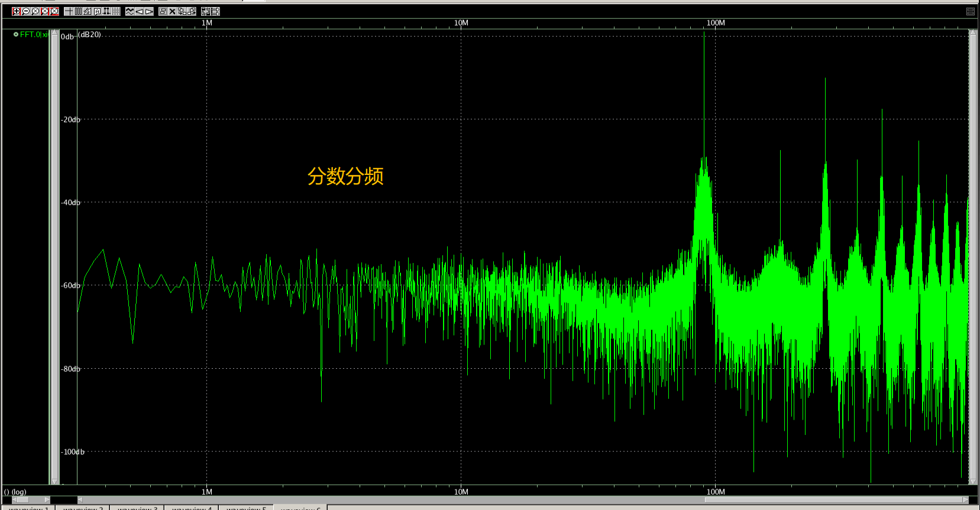
Task: Switch to the waveview 2 tab
Action: pos(82,508)
